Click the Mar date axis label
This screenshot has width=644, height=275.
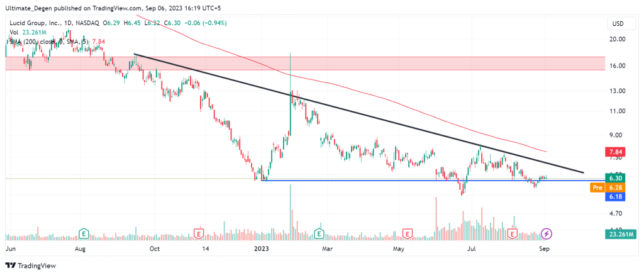(327, 249)
